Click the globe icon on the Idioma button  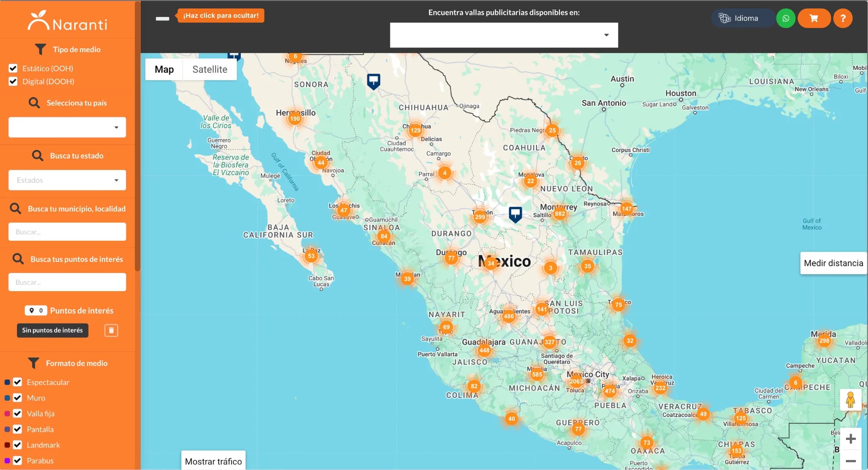(x=725, y=18)
